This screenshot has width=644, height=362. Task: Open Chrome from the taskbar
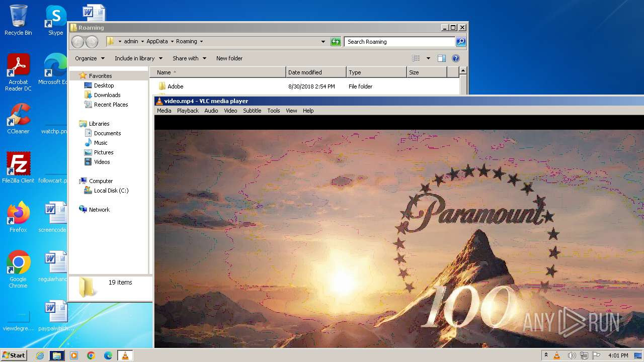(x=91, y=355)
